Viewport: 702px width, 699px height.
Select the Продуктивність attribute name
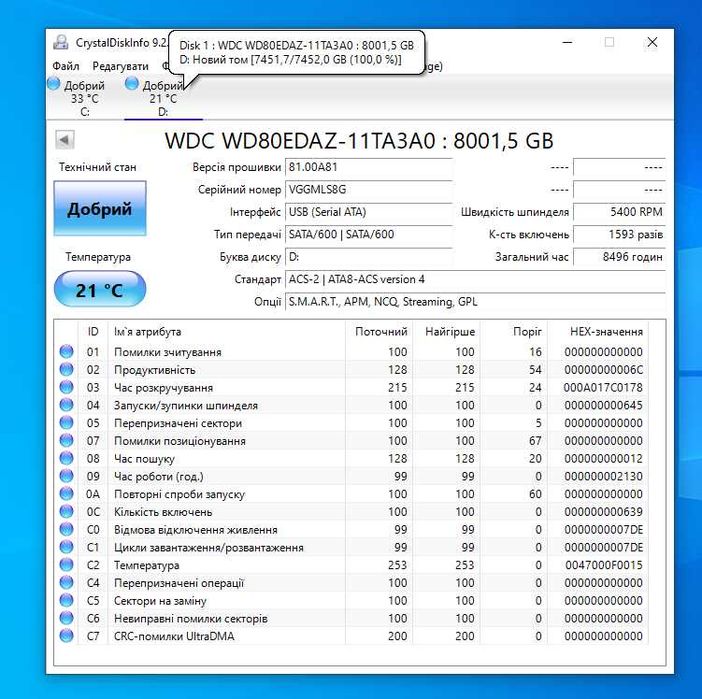pos(154,370)
